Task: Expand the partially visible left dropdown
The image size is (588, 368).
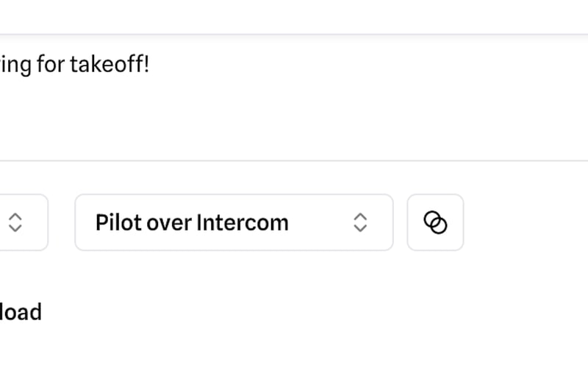Action: [22, 222]
